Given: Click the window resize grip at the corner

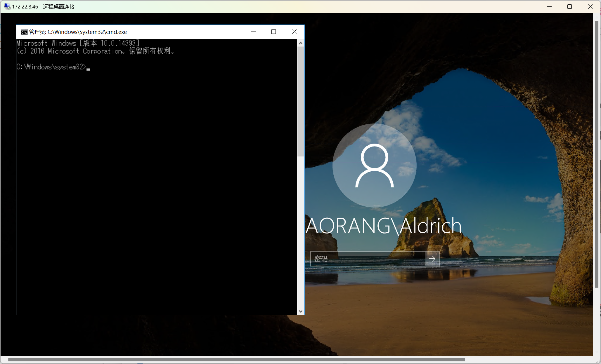Looking at the screenshot, I should tap(597, 361).
